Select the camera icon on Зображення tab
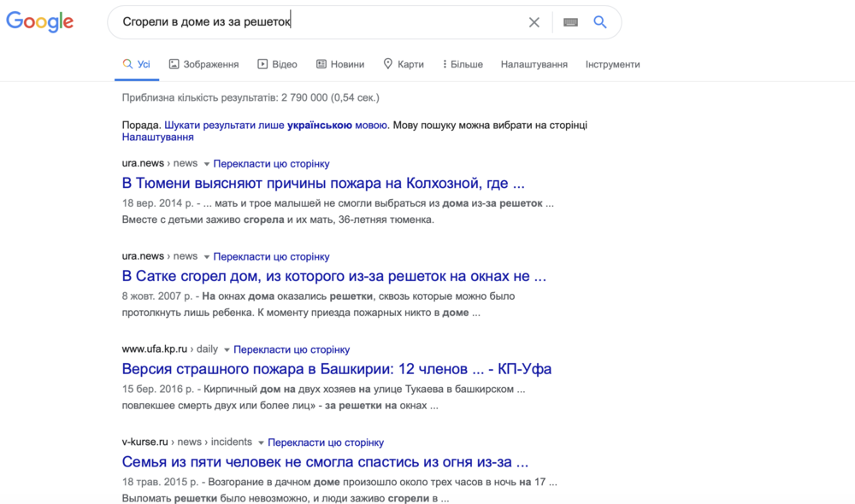855x504 pixels. click(174, 63)
